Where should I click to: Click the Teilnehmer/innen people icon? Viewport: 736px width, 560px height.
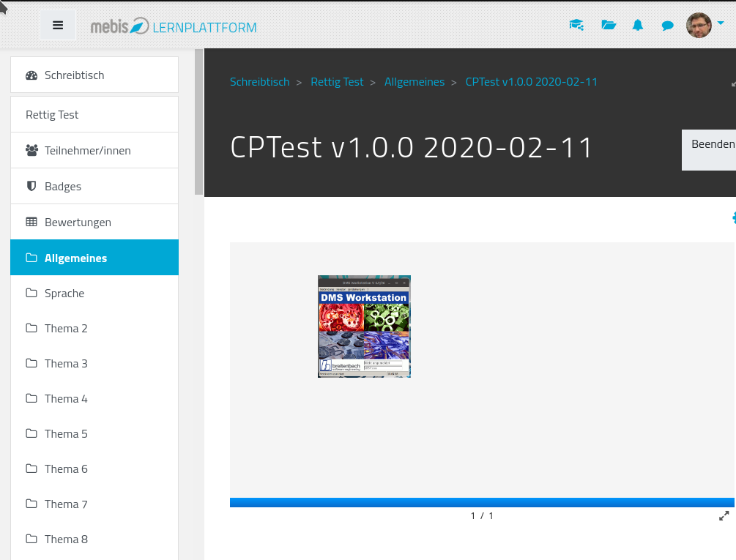click(x=31, y=151)
